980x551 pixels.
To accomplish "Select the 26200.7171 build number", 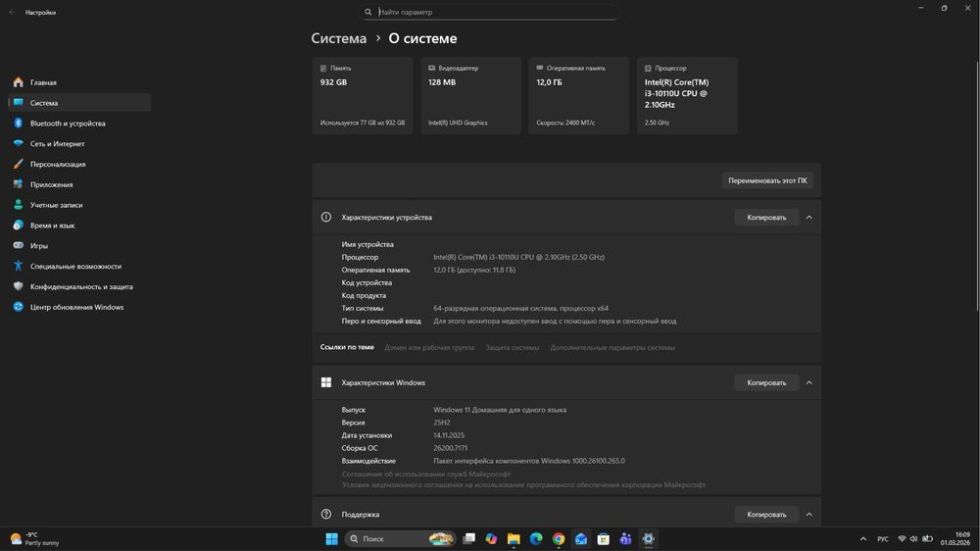I will click(x=450, y=448).
